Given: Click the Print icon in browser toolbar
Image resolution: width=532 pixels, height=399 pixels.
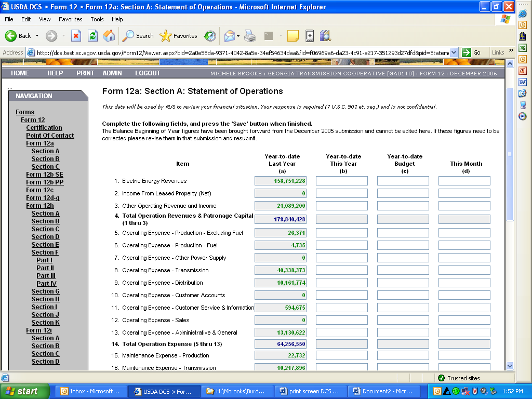Looking at the screenshot, I should click(x=250, y=36).
